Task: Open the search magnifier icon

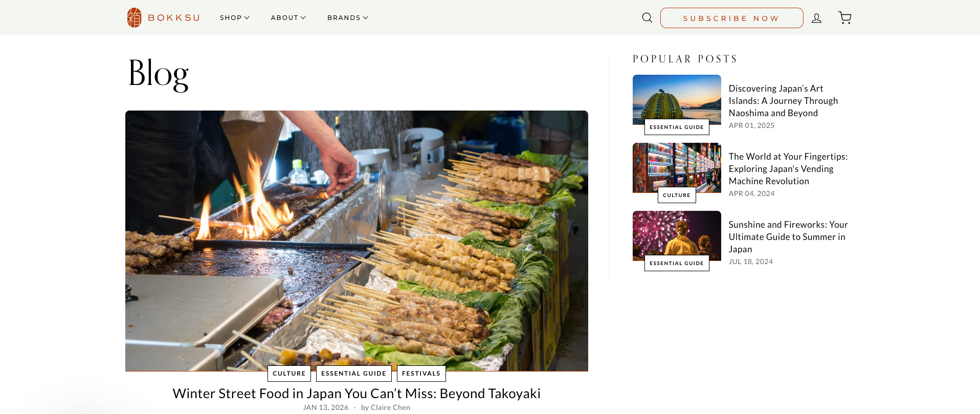Action: point(647,18)
